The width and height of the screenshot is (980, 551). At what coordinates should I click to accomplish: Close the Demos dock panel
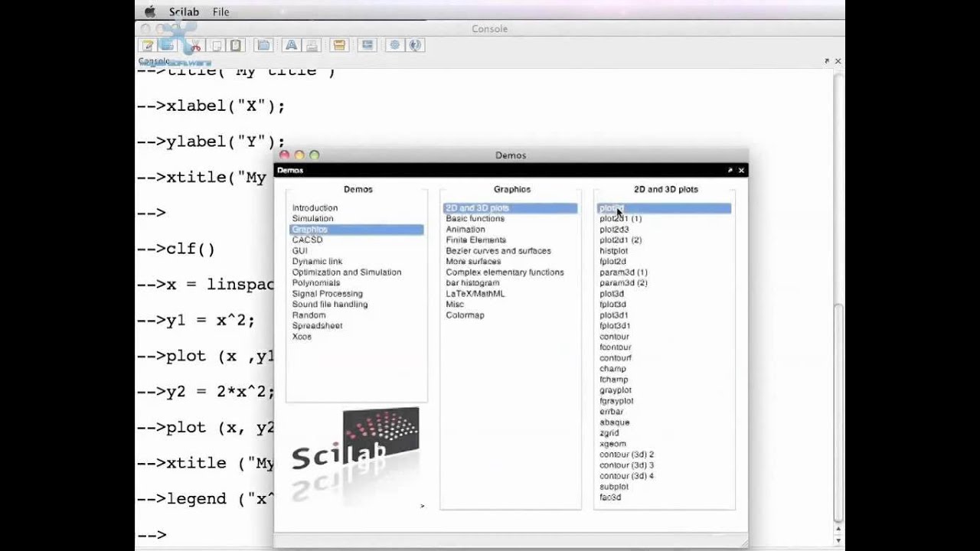click(x=741, y=171)
